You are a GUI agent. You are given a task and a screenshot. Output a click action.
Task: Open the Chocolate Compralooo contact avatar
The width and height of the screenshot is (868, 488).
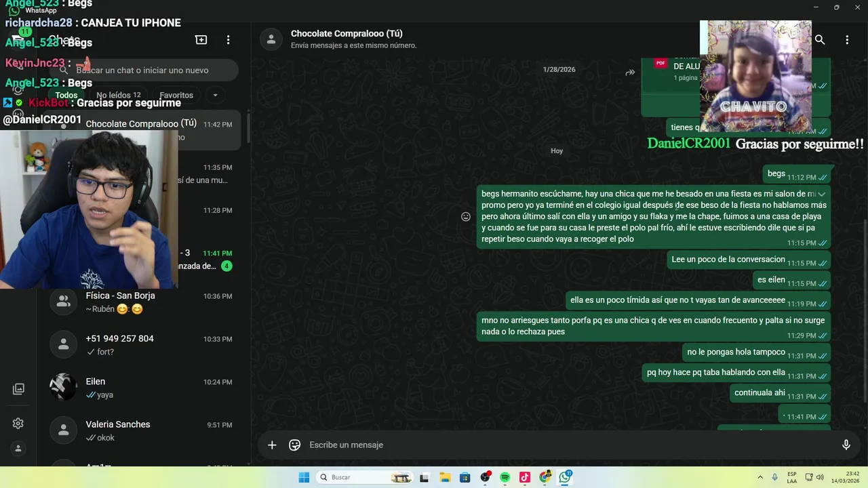click(x=271, y=40)
